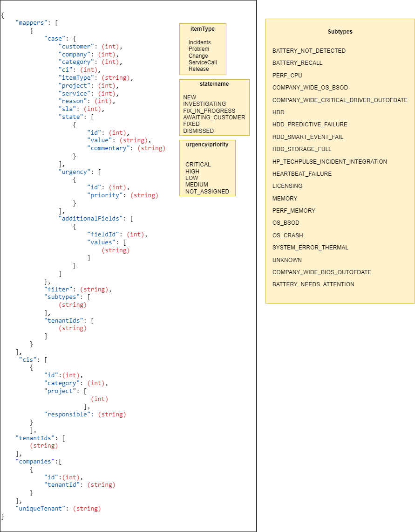Viewport: 415px width, 532px height.
Task: Click FIX_IN_PROGRESS state
Action: pyautogui.click(x=209, y=111)
